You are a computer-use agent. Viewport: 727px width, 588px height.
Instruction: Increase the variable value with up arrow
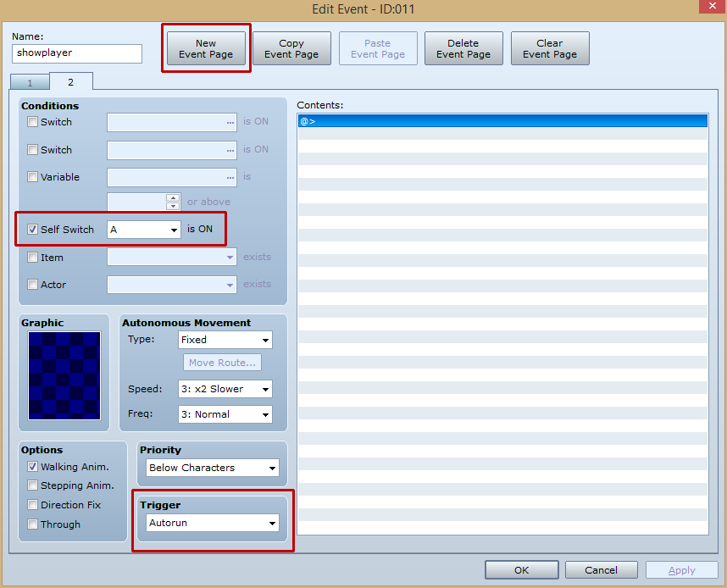click(173, 197)
